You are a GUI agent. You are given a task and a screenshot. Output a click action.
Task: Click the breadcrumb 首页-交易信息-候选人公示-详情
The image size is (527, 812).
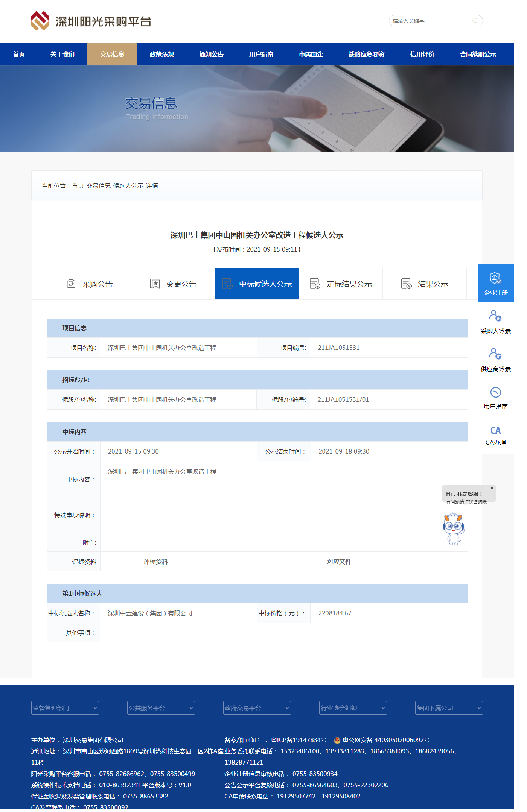115,185
